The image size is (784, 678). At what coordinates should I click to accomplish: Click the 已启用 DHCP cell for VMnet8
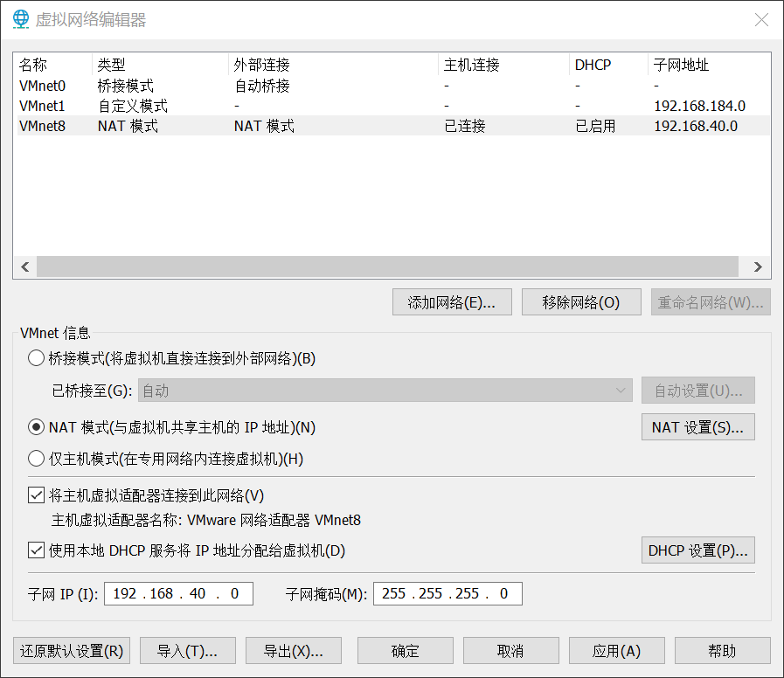[595, 126]
